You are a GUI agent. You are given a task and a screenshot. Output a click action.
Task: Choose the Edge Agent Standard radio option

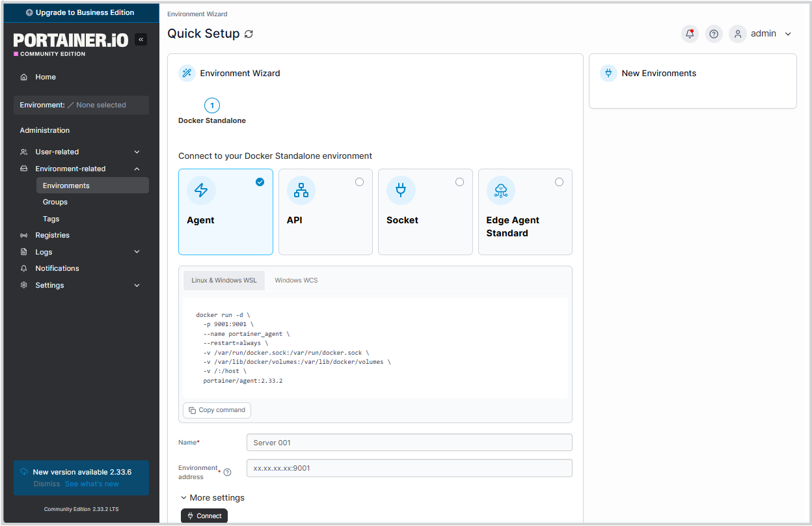559,182
